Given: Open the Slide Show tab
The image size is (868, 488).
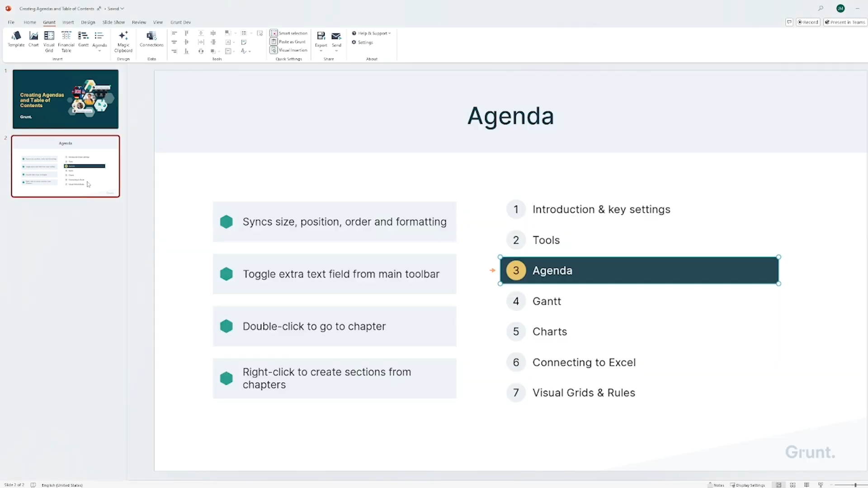Looking at the screenshot, I should 113,22.
